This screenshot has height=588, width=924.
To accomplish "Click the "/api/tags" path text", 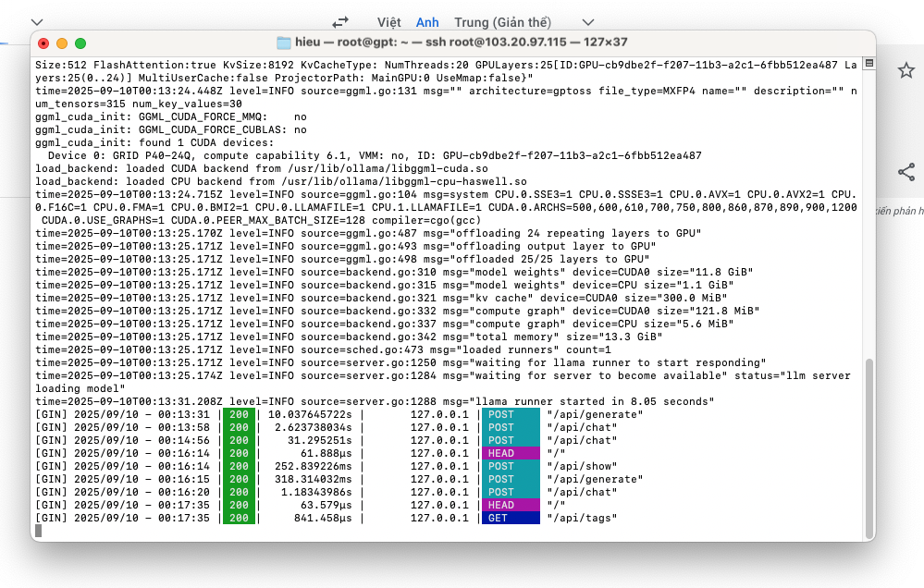I will (582, 518).
